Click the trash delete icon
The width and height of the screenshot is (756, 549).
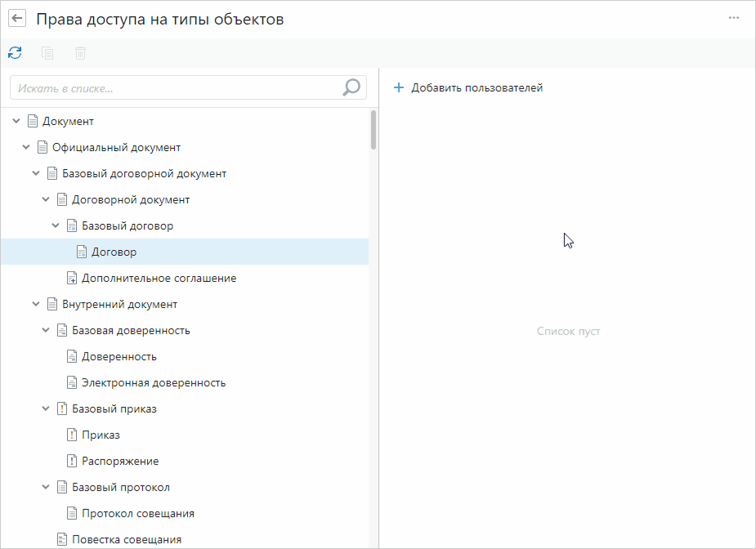[x=80, y=53]
